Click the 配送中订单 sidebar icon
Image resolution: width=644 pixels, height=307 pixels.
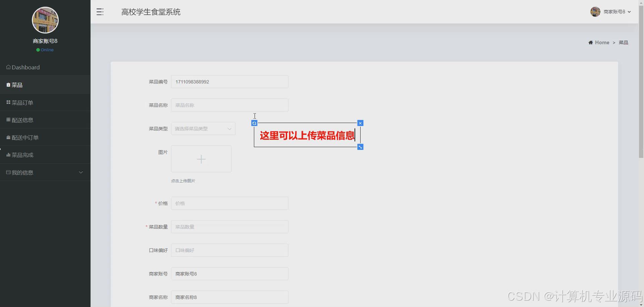8,137
